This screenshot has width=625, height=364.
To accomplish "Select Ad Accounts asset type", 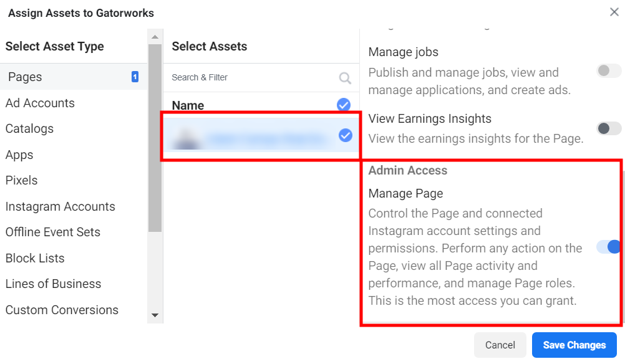I will (x=40, y=103).
